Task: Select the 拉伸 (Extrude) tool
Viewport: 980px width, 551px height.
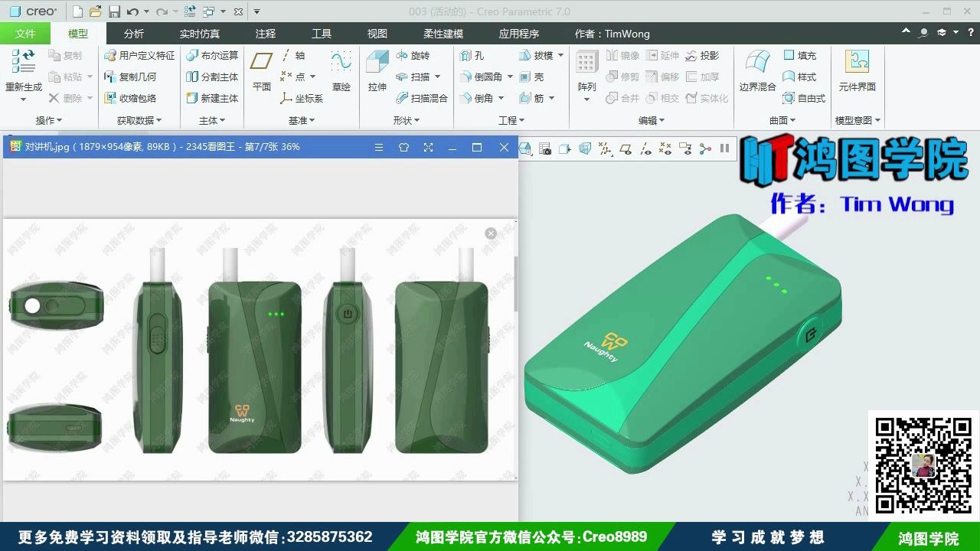Action: [x=377, y=72]
